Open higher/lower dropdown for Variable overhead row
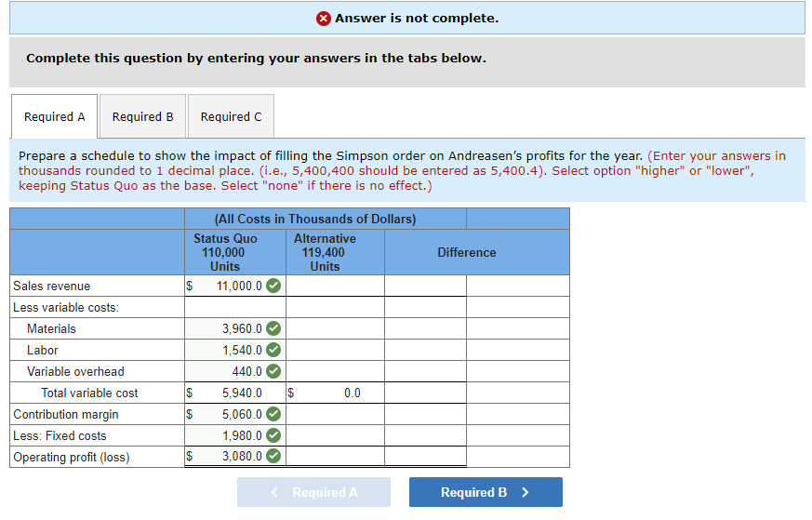Screen dimensions: 812x520 pyautogui.click(x=518, y=371)
